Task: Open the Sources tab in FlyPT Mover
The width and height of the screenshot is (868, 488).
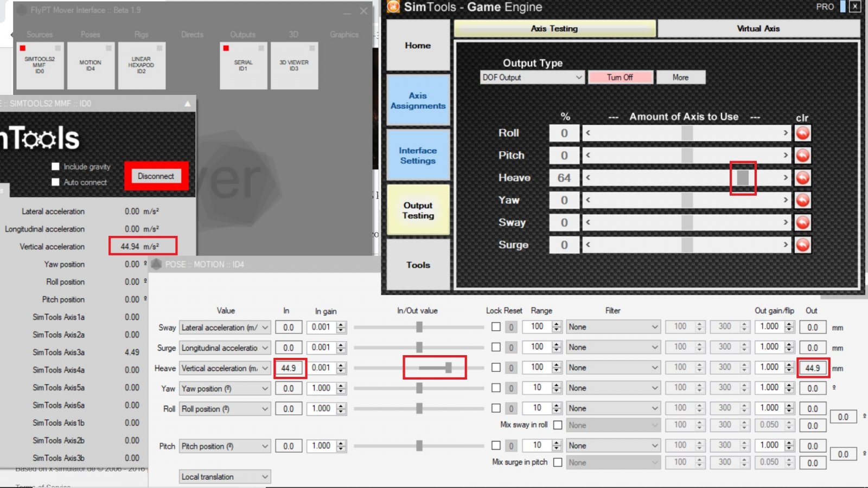Action: (40, 35)
